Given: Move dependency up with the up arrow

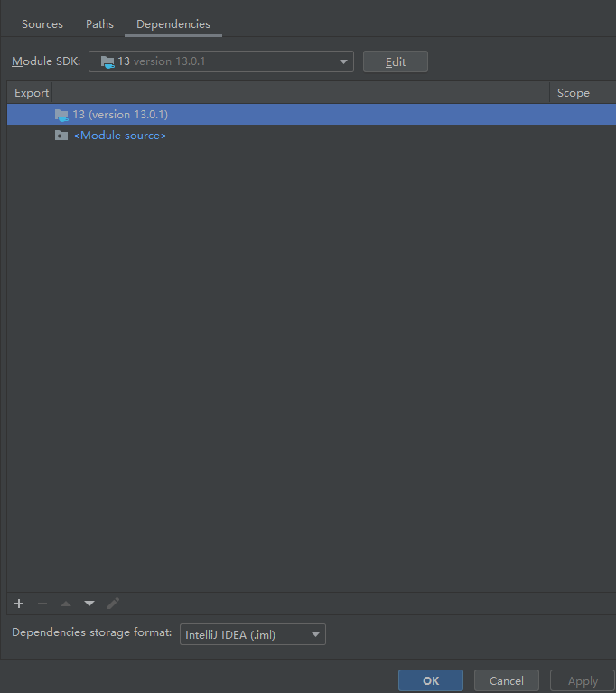Looking at the screenshot, I should (x=66, y=604).
